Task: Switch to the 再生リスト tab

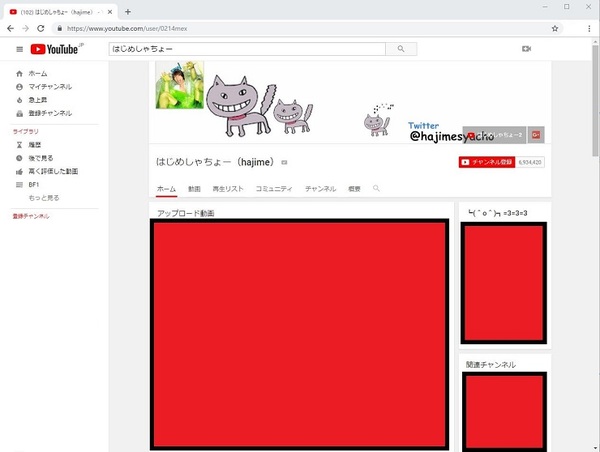Action: coord(228,189)
